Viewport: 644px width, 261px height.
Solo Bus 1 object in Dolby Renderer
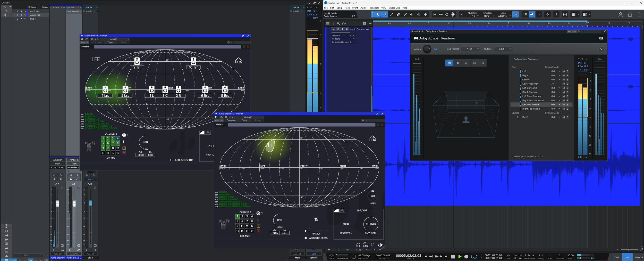point(567,117)
